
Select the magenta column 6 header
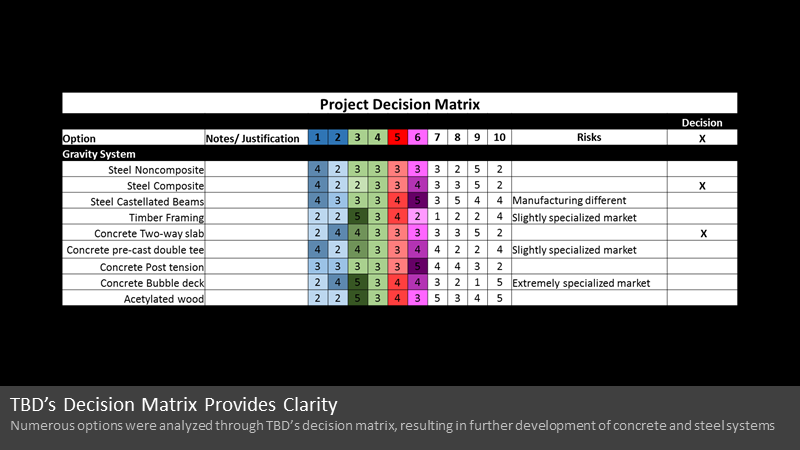[417, 137]
